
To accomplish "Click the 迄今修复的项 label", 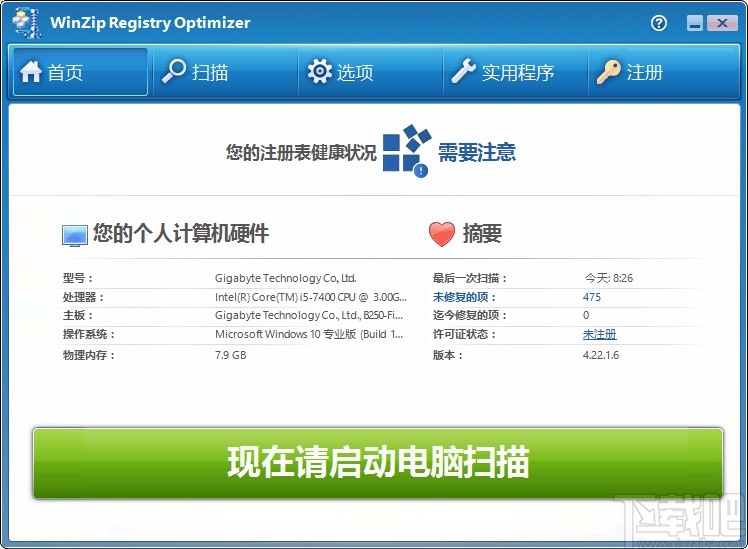I will click(x=469, y=315).
